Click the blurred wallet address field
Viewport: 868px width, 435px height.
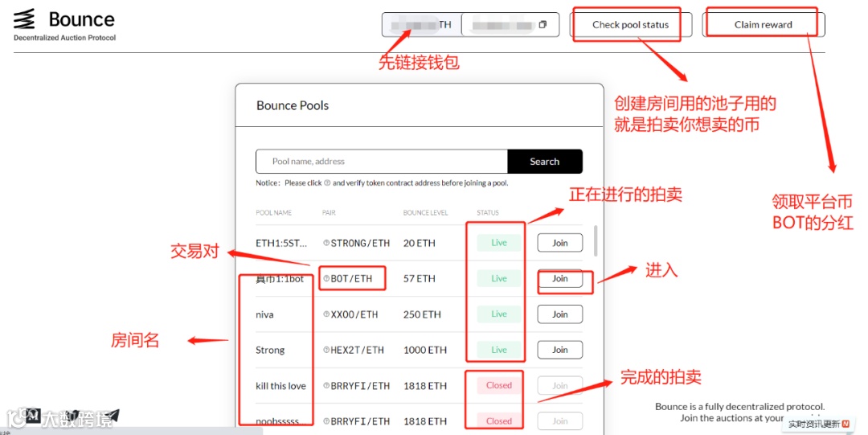pyautogui.click(x=510, y=25)
